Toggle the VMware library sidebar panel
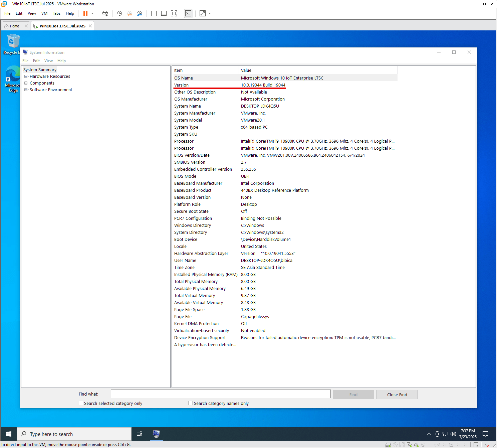Image resolution: width=497 pixels, height=448 pixels. 154,13
